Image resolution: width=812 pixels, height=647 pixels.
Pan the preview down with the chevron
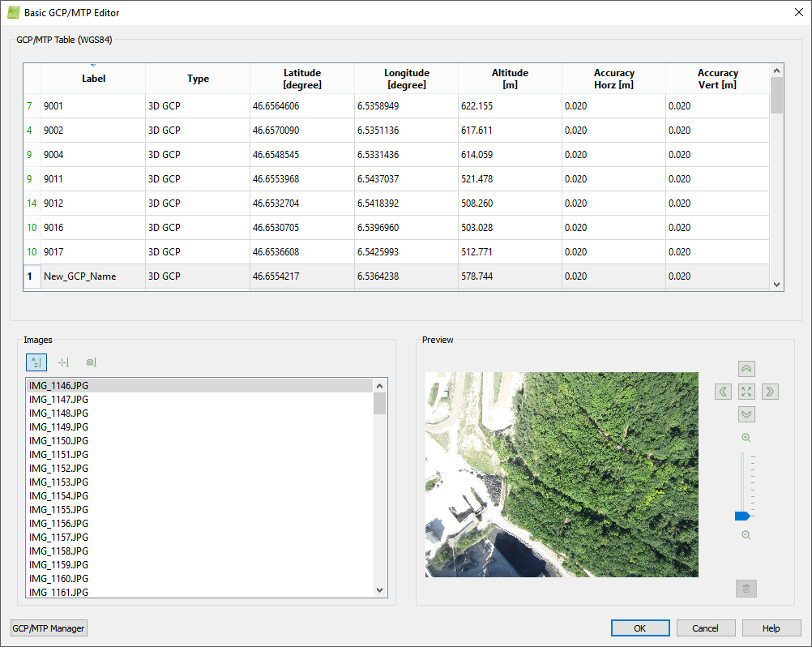[746, 413]
